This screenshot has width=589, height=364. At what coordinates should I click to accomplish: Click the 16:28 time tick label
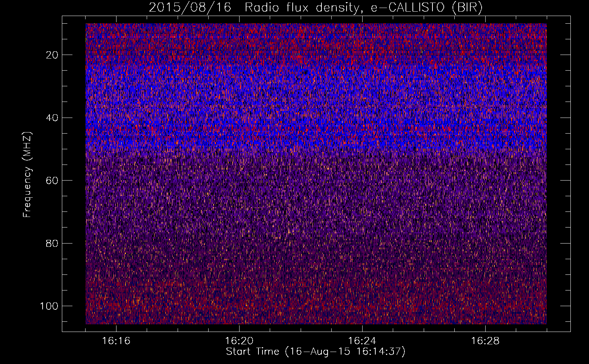[x=485, y=341]
